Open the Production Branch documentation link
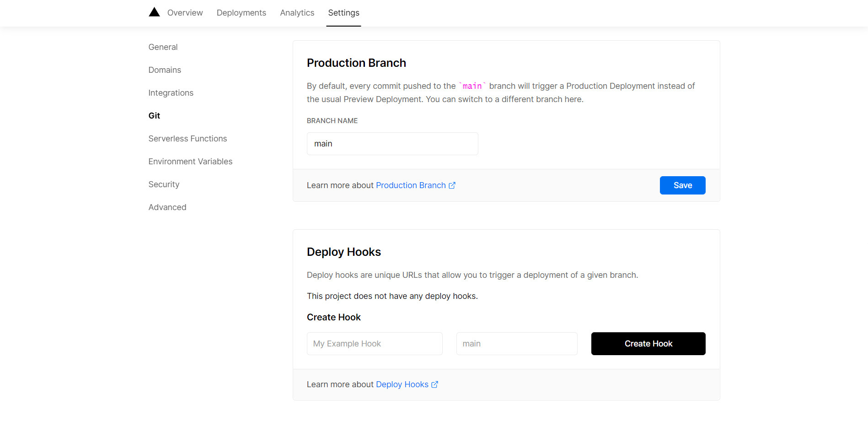The width and height of the screenshot is (868, 427). [x=411, y=185]
